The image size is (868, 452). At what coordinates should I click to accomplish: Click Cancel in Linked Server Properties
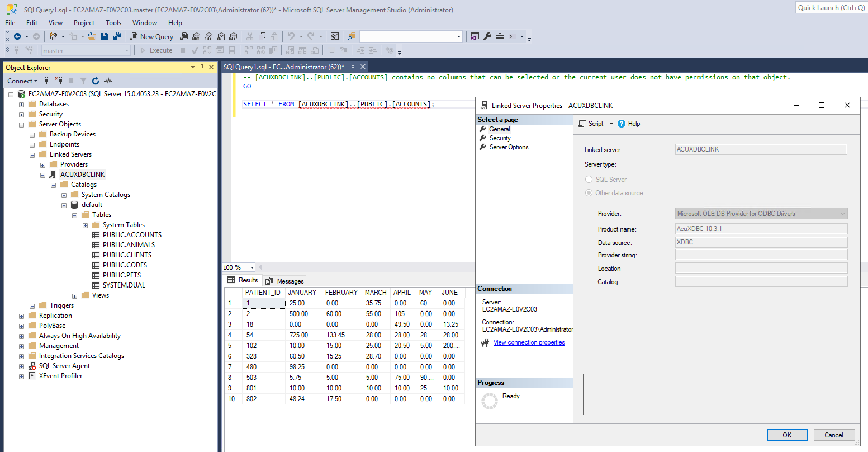833,435
